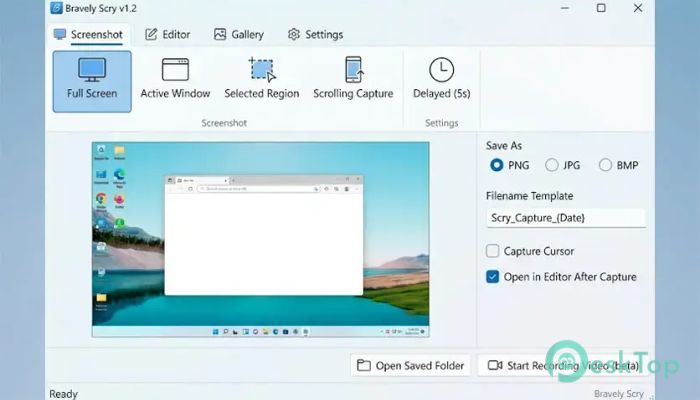Select BMP as save format
The width and height of the screenshot is (700, 400).
619,165
